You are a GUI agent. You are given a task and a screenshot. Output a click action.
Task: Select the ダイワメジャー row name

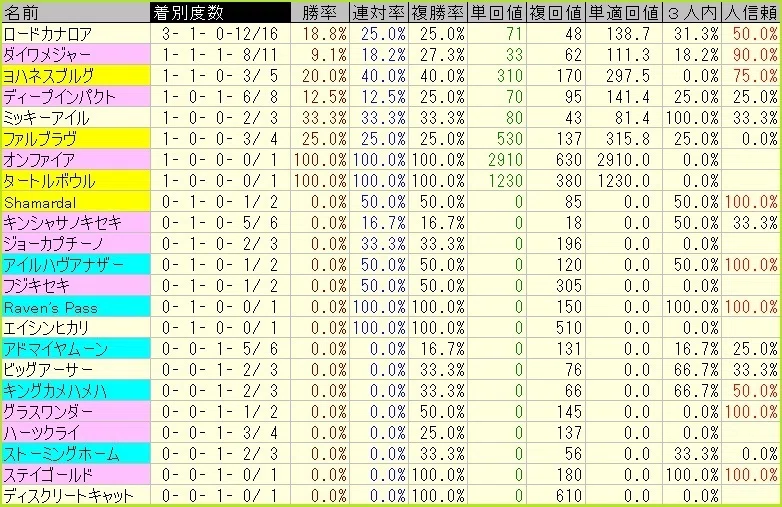click(75, 55)
